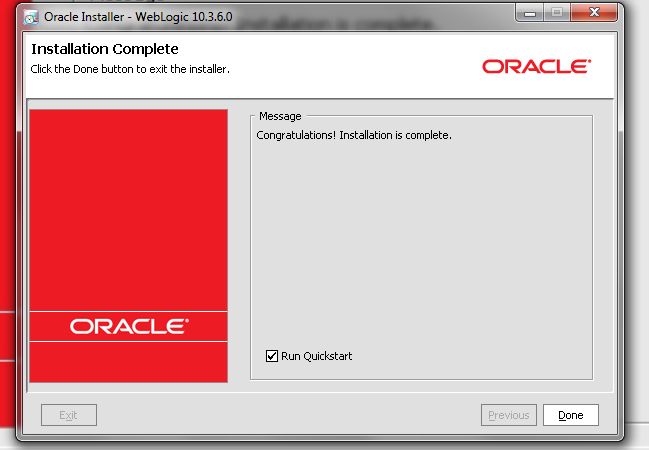Click the 'Installation Complete' heading
This screenshot has height=450, width=649.
[105, 49]
